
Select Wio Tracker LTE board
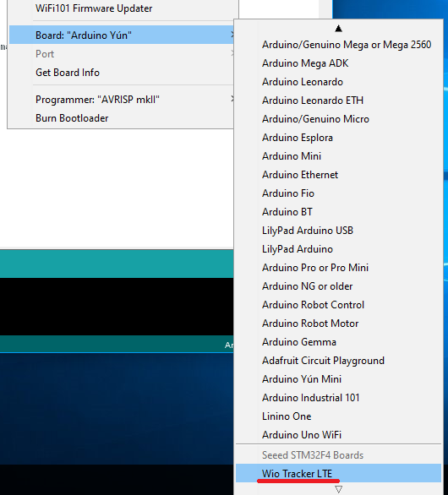tap(338, 473)
